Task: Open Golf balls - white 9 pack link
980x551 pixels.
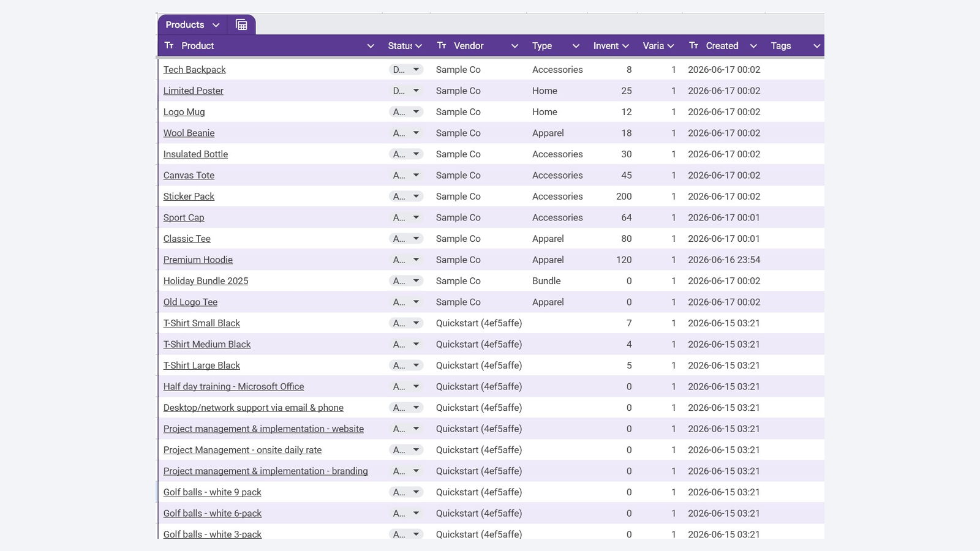Action: click(212, 492)
